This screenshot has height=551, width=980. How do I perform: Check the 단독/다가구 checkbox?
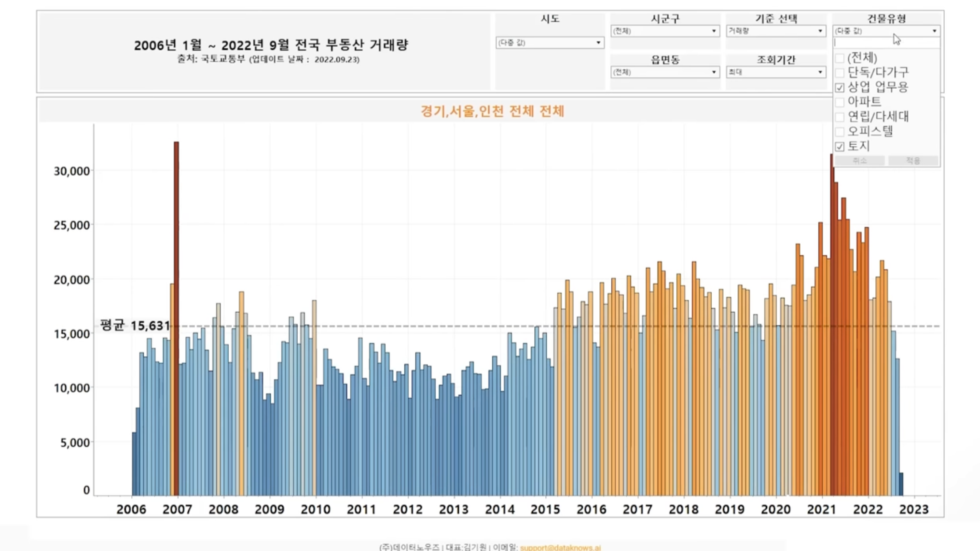(x=840, y=73)
